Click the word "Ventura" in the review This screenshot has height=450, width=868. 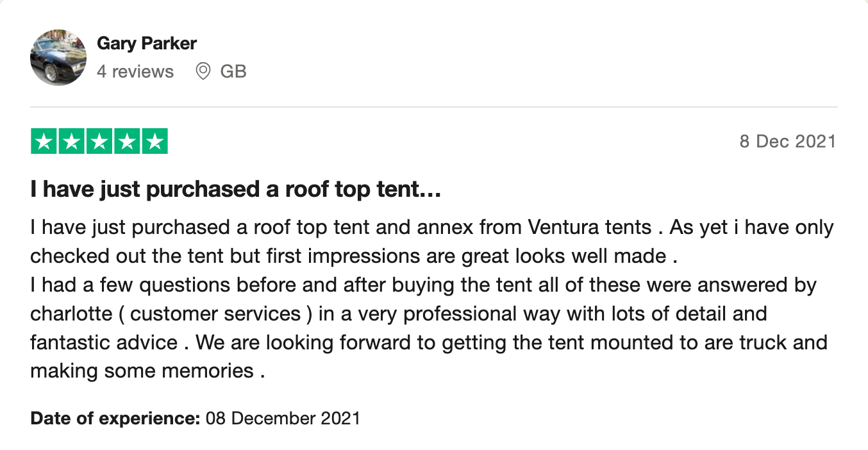[561, 228]
